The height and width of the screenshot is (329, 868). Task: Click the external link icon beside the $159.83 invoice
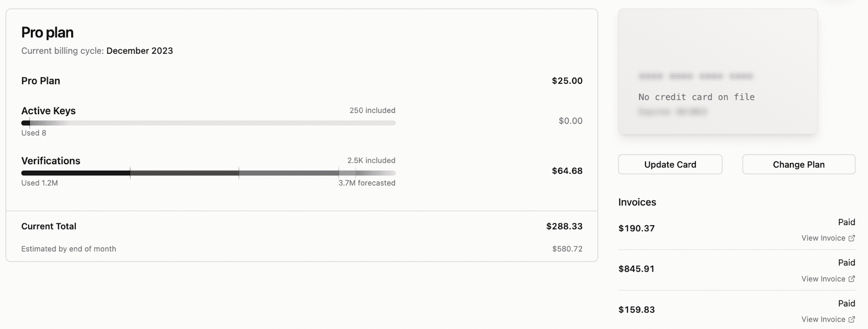(x=852, y=319)
